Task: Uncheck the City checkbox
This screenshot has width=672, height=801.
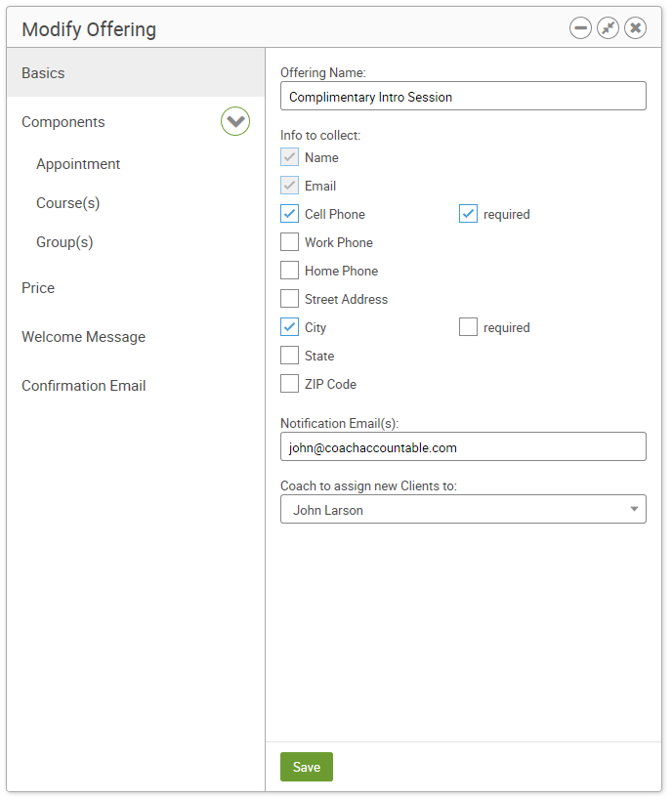Action: [289, 327]
